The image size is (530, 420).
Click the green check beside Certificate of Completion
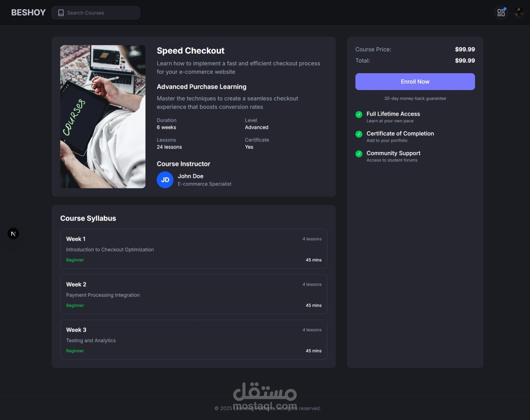click(x=359, y=134)
